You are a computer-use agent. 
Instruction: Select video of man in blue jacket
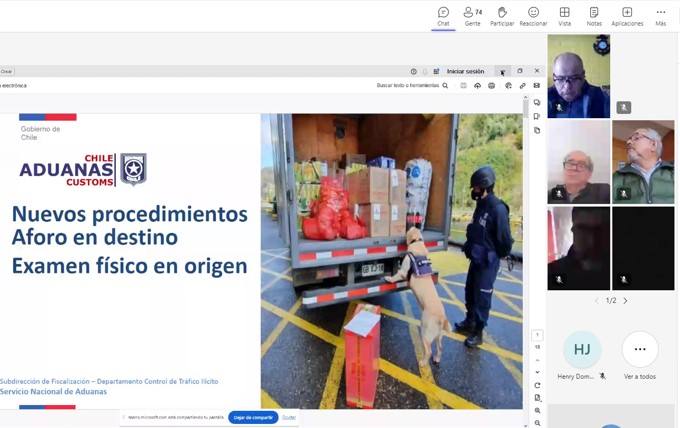coord(579,76)
